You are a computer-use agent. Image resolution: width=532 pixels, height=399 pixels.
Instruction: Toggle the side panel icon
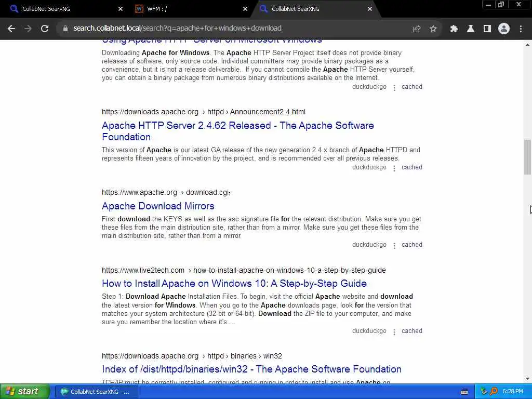pyautogui.click(x=487, y=29)
